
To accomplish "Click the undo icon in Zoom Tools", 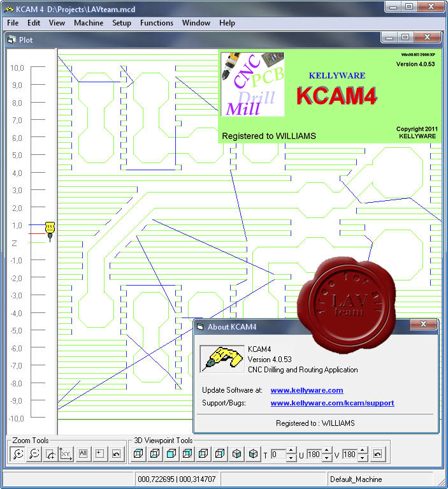I will pyautogui.click(x=116, y=454).
